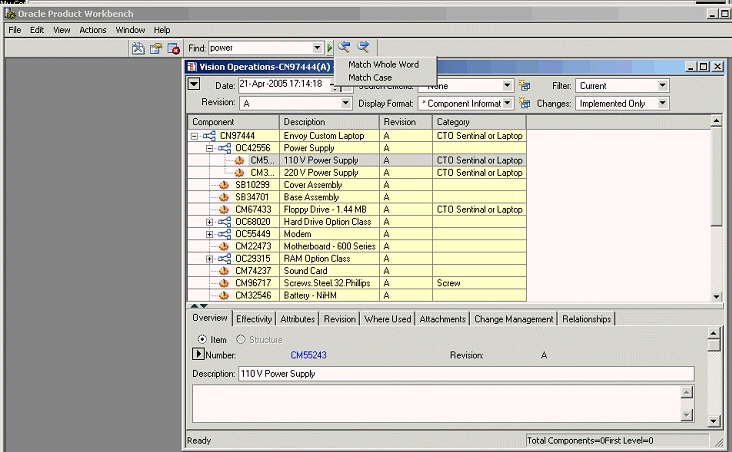
Task: Click the CM67433 item icon
Action: point(224,210)
